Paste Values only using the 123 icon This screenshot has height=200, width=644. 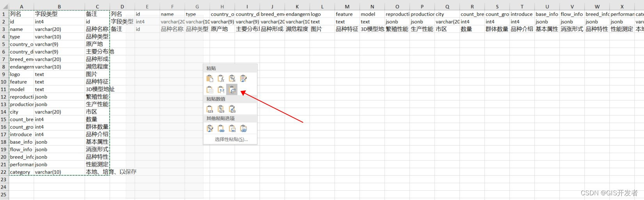pos(210,109)
